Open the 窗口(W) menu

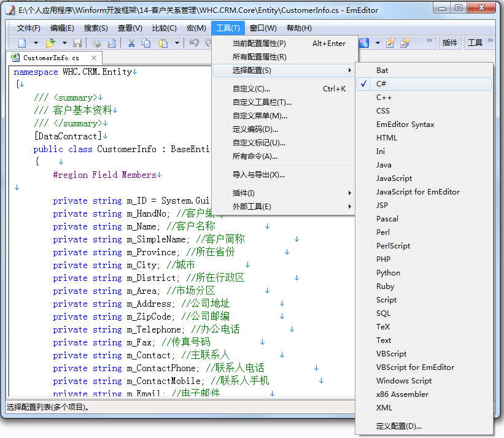click(x=263, y=28)
